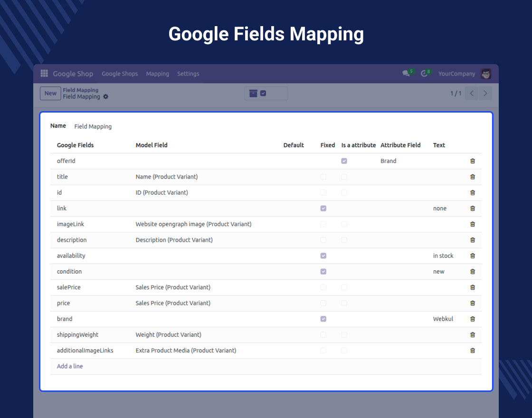The image size is (532, 418).
Task: Enable Is a attribute for price row
Action: click(344, 303)
